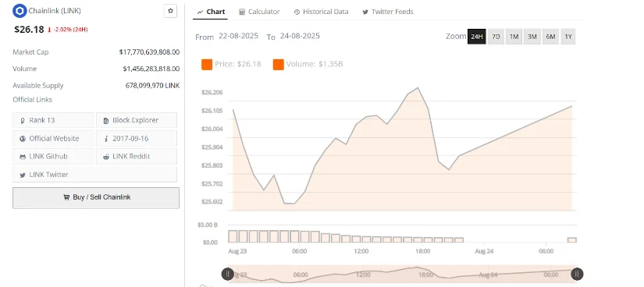The width and height of the screenshot is (644, 287).
Task: Open the LINK Reddit link
Action: point(137,157)
